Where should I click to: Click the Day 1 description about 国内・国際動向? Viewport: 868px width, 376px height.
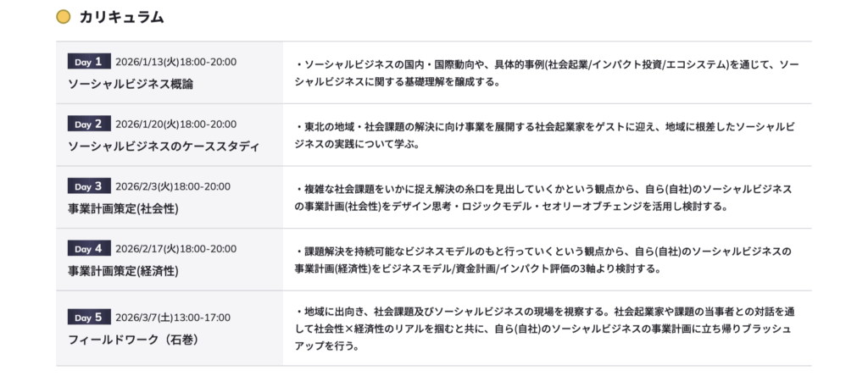click(x=547, y=73)
